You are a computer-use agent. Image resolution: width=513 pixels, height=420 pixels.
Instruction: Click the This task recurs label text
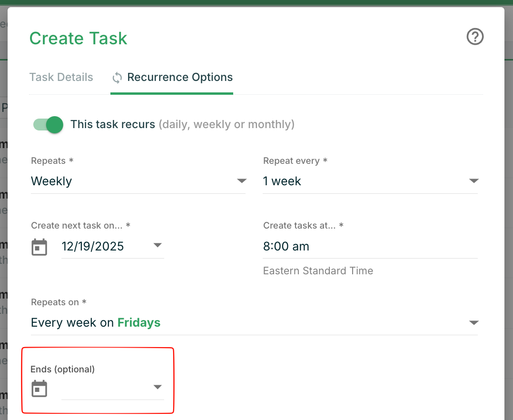pyautogui.click(x=113, y=125)
